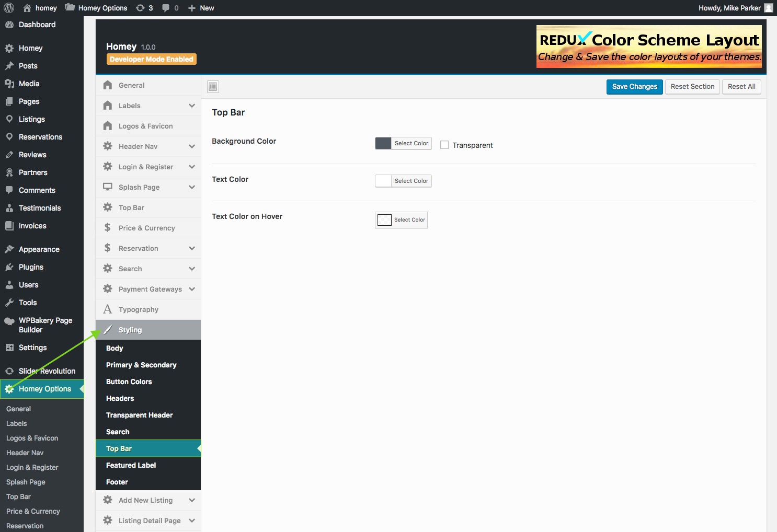Image resolution: width=777 pixels, height=532 pixels.
Task: Click the Slider Revolution refresh icon
Action: [x=9, y=371]
